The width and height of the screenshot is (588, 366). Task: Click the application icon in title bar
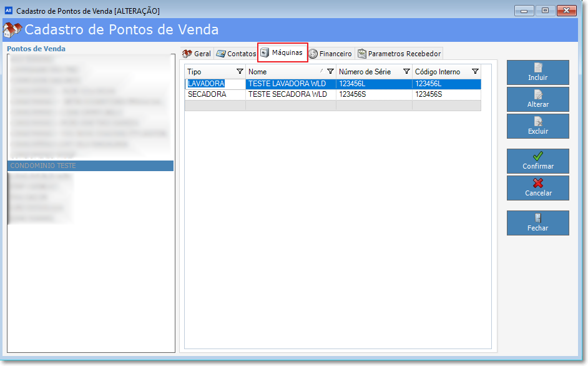(9, 11)
